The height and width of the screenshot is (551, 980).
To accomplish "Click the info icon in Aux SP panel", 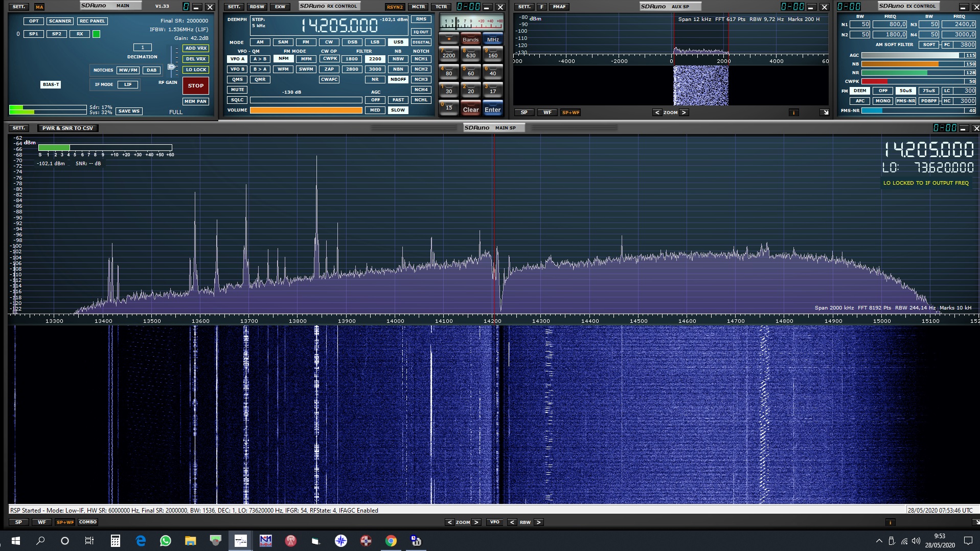I will tap(793, 113).
